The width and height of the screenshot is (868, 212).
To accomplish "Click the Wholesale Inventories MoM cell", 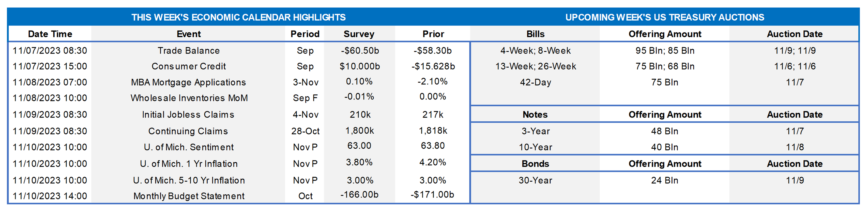I will 189,98.
